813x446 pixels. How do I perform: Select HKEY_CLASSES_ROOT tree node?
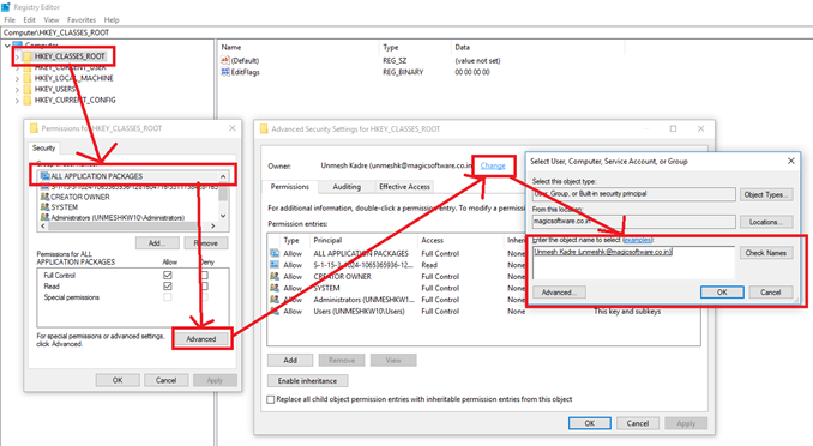pos(69,57)
